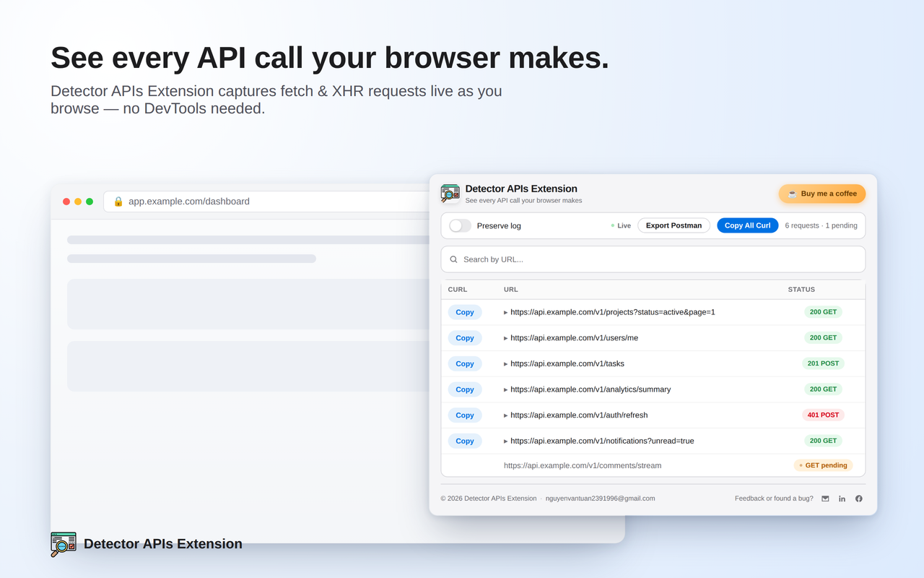Copy curl for the projects request
The height and width of the screenshot is (578, 924).
(465, 312)
